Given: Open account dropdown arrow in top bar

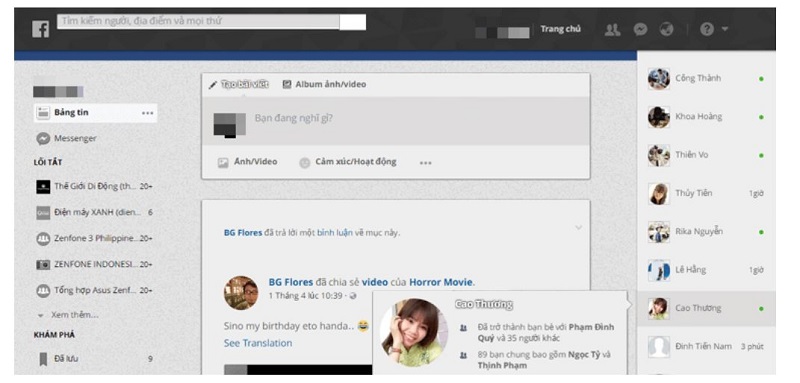Looking at the screenshot, I should tap(724, 30).
